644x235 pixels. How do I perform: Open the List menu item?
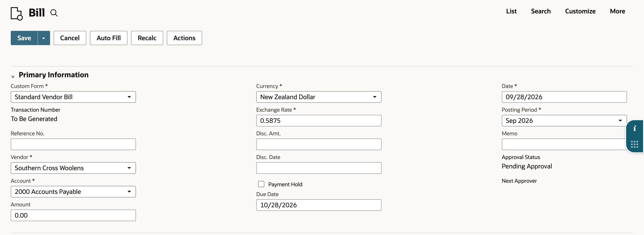pos(511,11)
